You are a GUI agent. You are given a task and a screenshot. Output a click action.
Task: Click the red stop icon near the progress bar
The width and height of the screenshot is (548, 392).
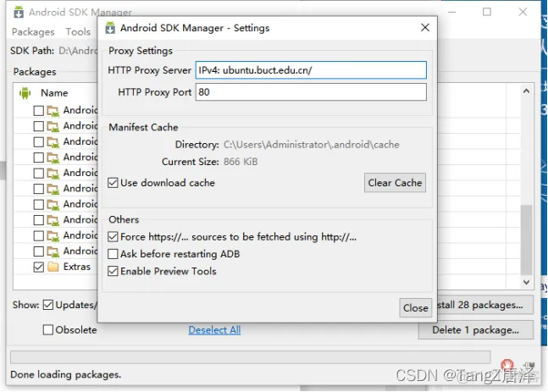(x=506, y=364)
